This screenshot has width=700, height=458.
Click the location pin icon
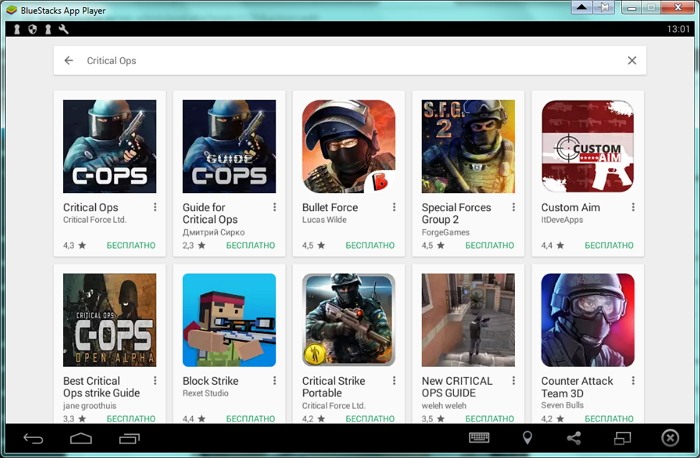[527, 438]
